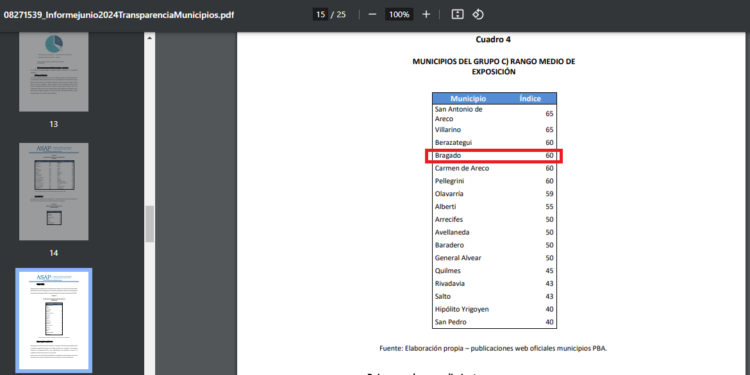The height and width of the screenshot is (375, 750).
Task: Click the thumbnail sidebar scrollbar handle
Action: point(149,224)
